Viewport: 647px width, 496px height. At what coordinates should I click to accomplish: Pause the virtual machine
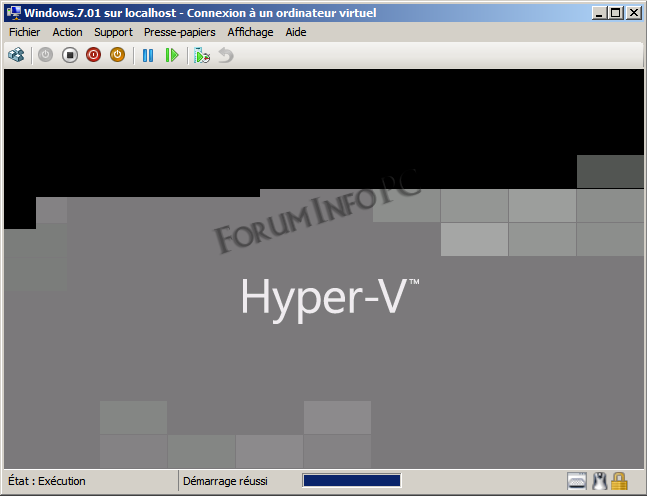pyautogui.click(x=148, y=55)
